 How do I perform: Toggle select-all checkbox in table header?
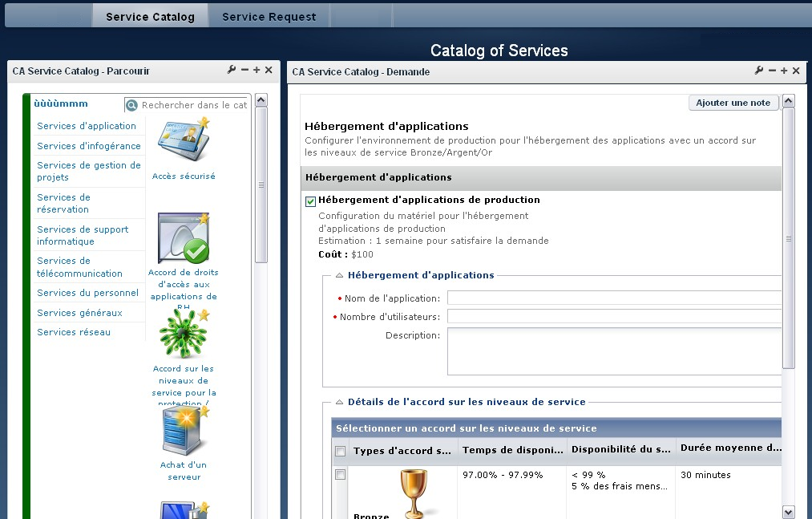pos(341,452)
